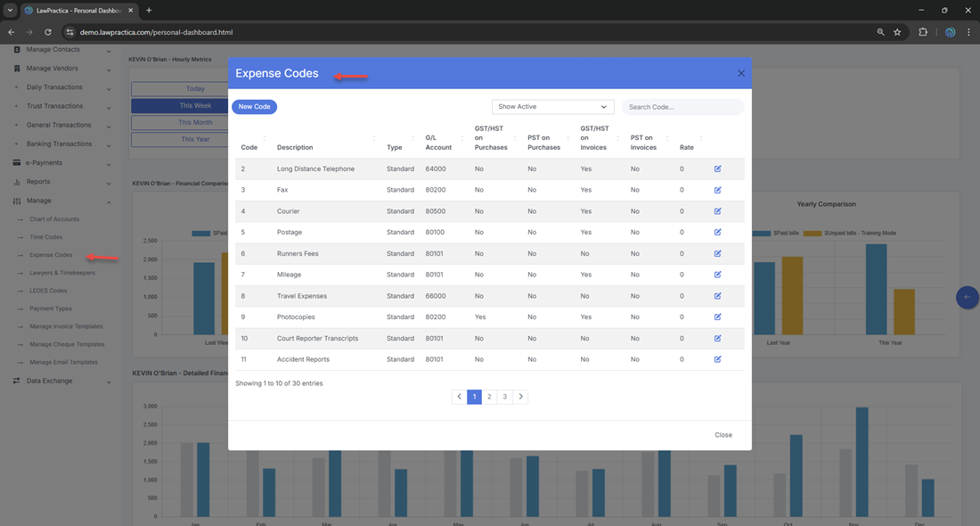Bookmark this page with star icon
This screenshot has width=980, height=526.
click(897, 32)
